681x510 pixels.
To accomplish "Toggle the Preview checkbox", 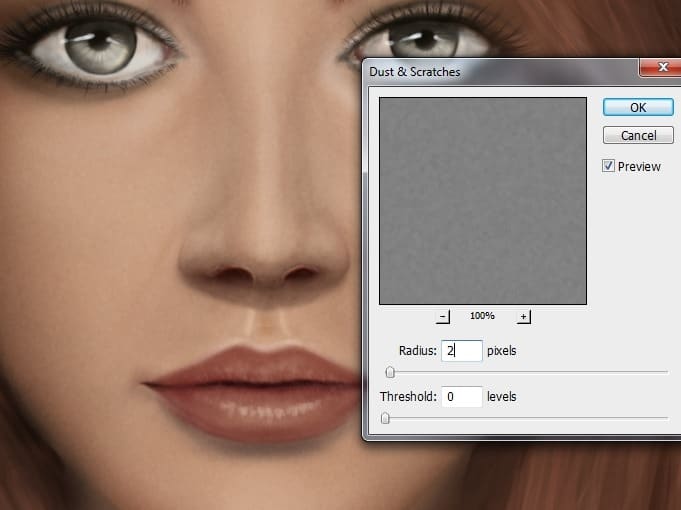I will click(x=608, y=166).
